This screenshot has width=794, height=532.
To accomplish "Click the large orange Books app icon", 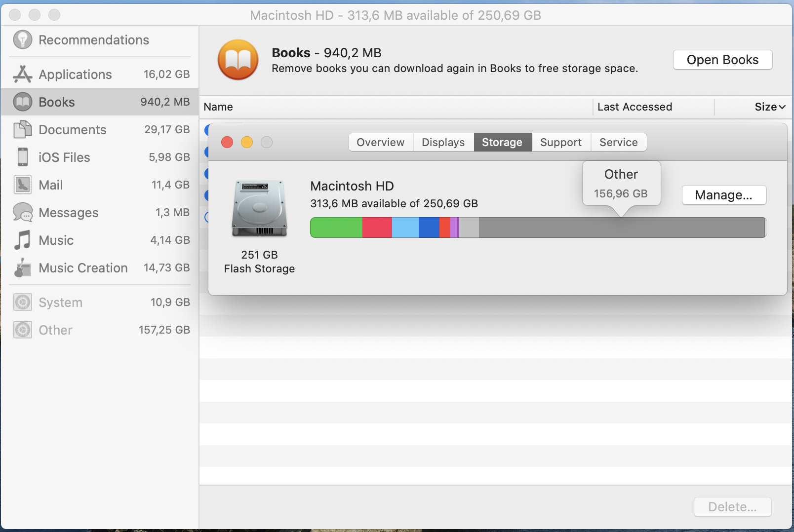I will pos(238,60).
